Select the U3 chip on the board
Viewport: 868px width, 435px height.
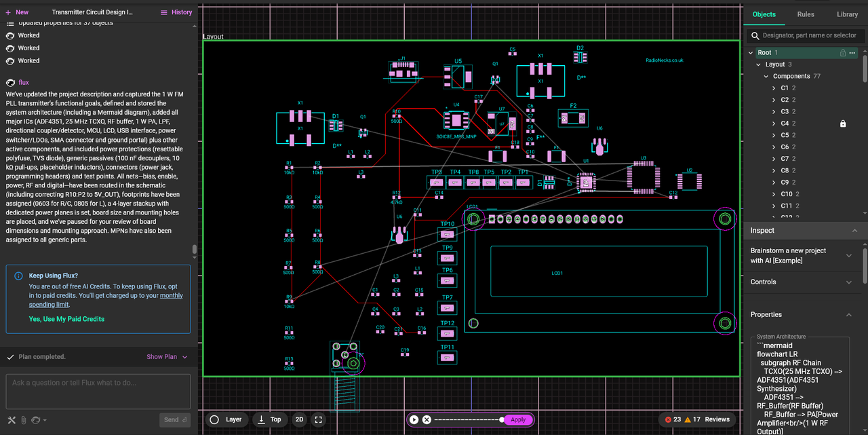pos(643,176)
